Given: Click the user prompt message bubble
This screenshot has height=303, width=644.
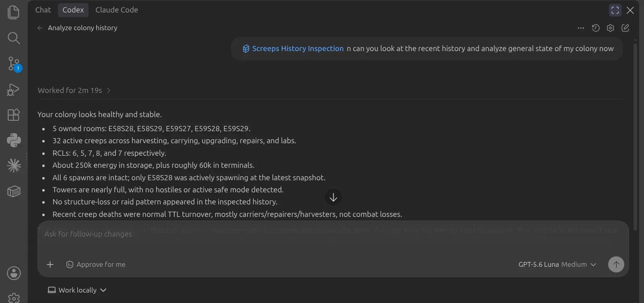Looking at the screenshot, I should (427, 49).
